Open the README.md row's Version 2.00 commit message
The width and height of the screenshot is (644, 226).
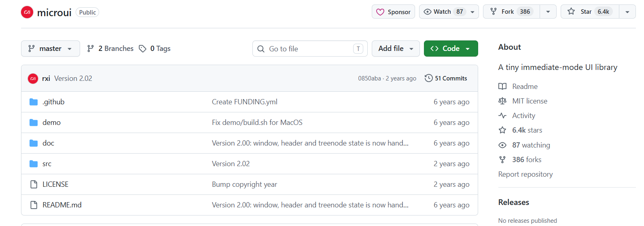310,205
